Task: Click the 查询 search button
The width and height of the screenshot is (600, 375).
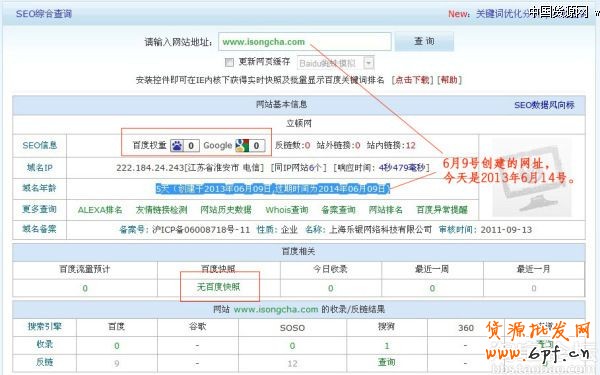Action: click(424, 41)
